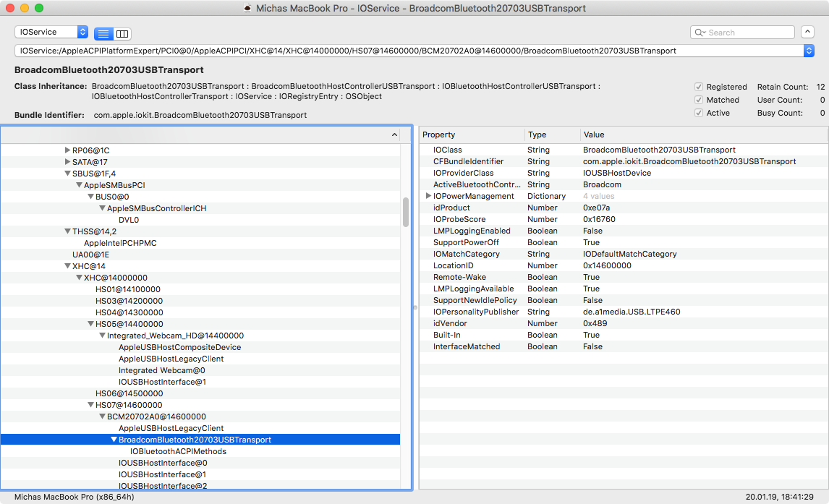829x504 pixels.
Task: Click the Search field
Action: (x=742, y=33)
